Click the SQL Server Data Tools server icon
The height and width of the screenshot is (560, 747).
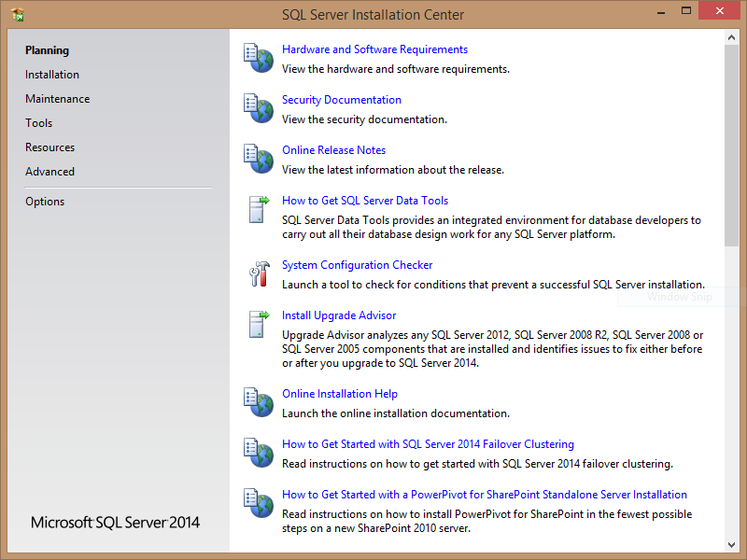(258, 209)
